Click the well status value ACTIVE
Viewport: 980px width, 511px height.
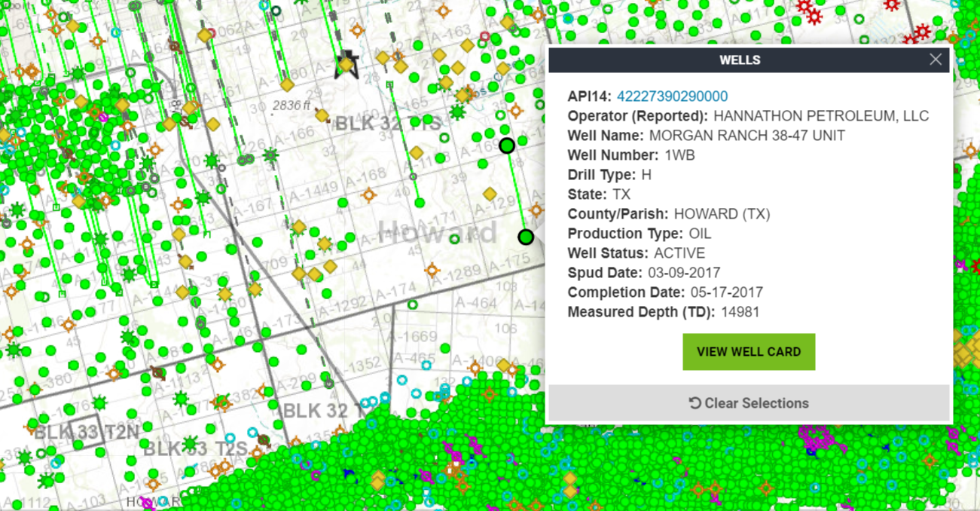(679, 253)
